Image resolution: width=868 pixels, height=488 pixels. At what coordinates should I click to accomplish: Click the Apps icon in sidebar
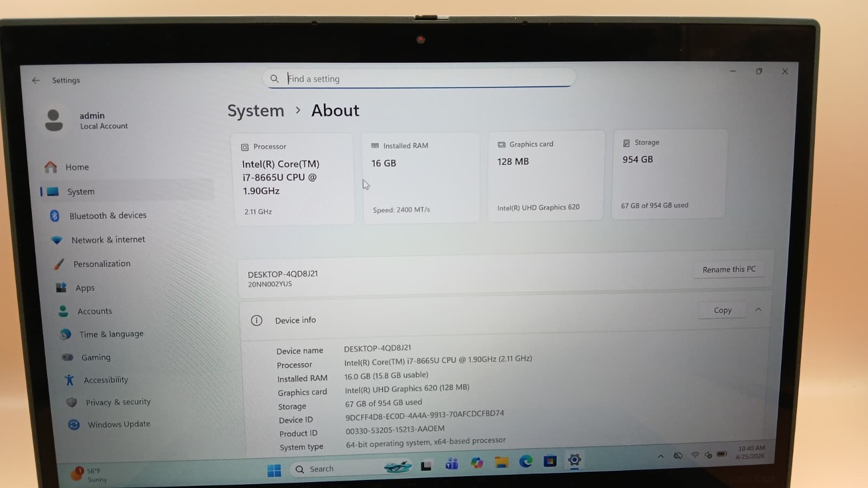(61, 287)
